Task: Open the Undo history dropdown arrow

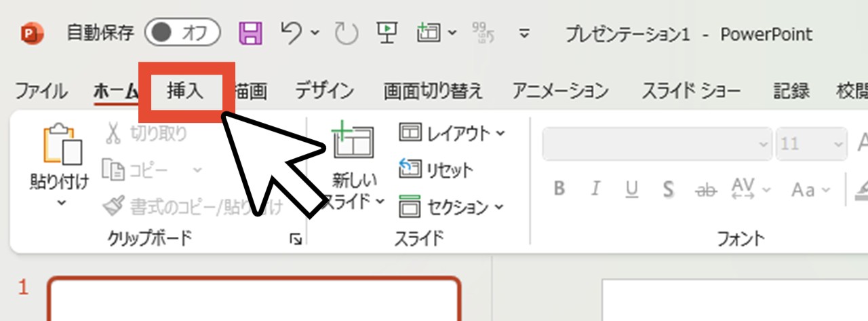Action: (x=315, y=33)
